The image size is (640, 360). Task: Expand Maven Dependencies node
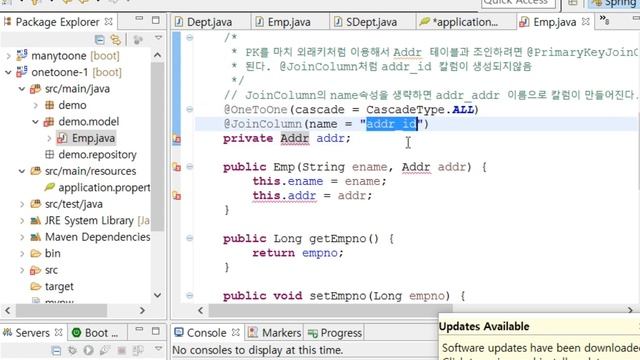tap(22, 237)
